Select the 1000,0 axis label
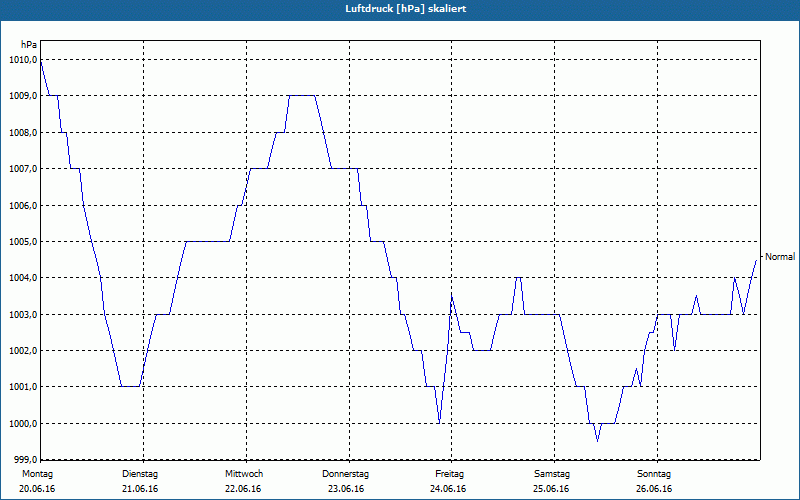800x500 pixels. pos(23,423)
